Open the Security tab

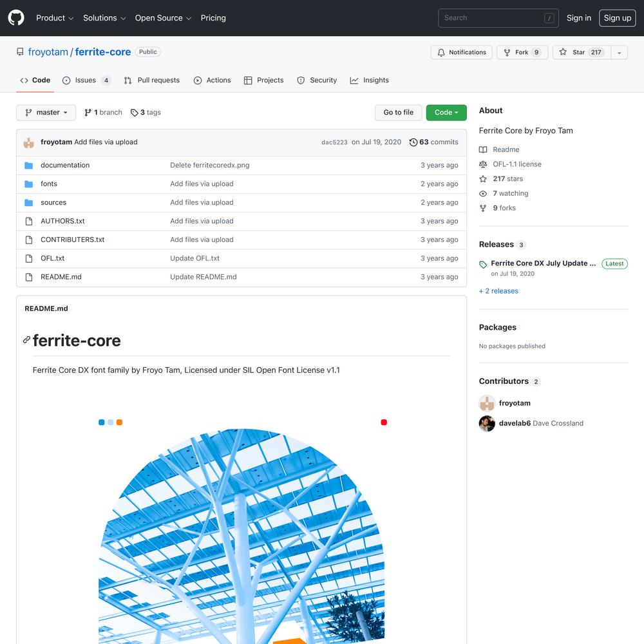[x=317, y=80]
